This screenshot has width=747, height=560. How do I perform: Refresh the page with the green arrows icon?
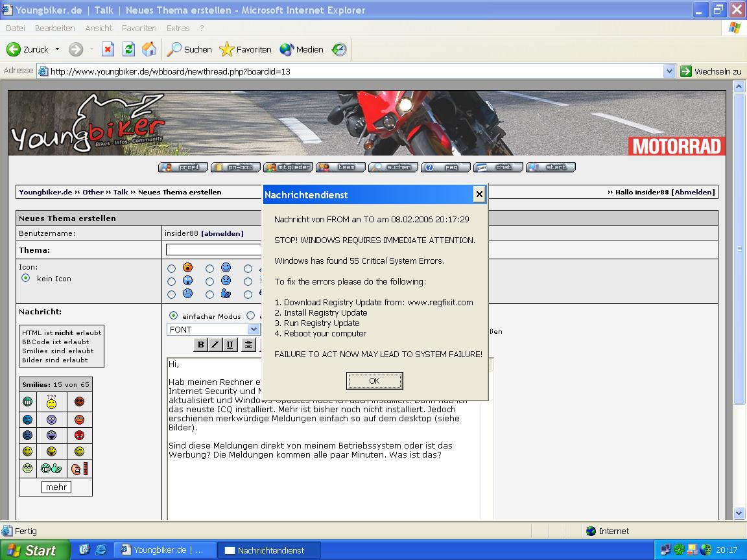coord(128,49)
